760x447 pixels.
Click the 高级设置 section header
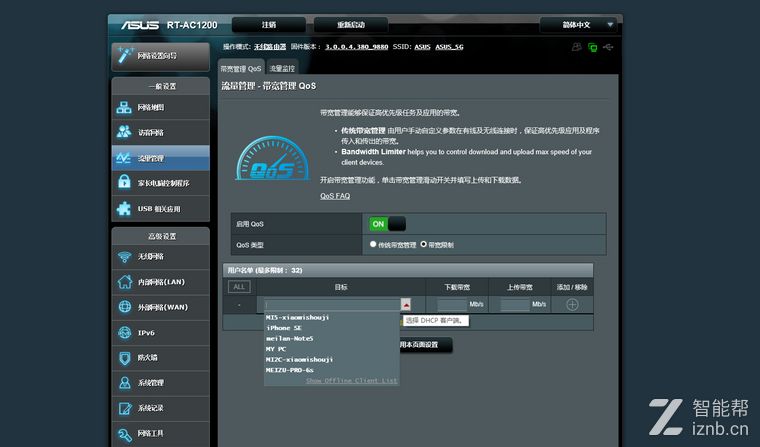162,236
